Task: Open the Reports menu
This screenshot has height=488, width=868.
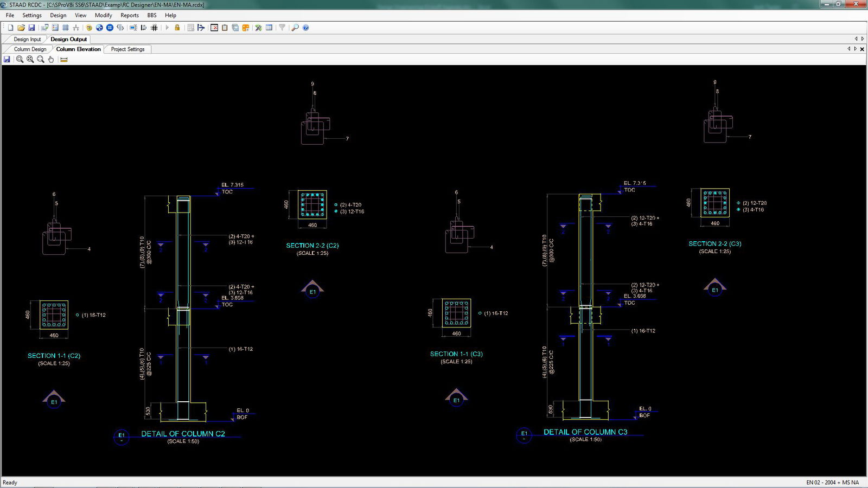Action: pyautogui.click(x=129, y=15)
